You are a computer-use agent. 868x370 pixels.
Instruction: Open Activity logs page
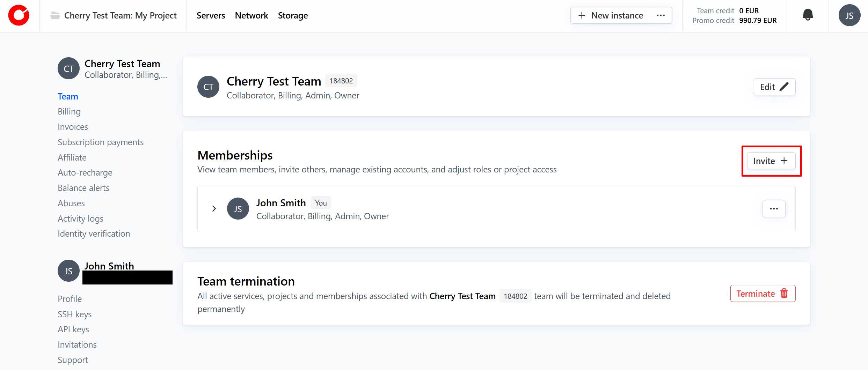[x=80, y=219]
